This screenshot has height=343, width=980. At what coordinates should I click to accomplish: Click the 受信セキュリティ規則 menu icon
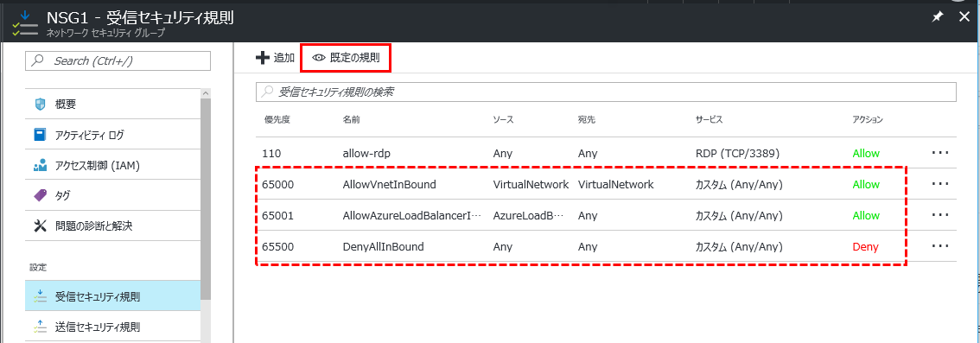pyautogui.click(x=40, y=296)
